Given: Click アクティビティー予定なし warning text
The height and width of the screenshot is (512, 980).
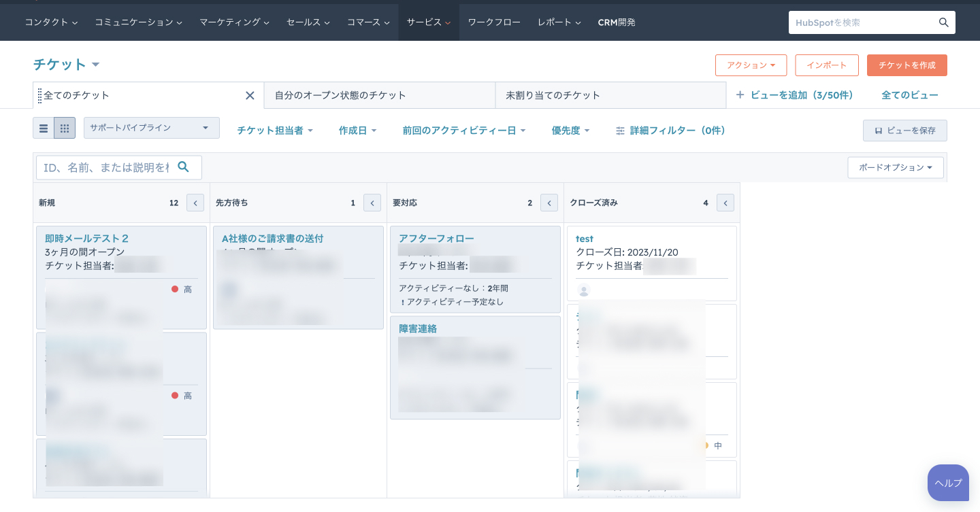Looking at the screenshot, I should (x=455, y=302).
